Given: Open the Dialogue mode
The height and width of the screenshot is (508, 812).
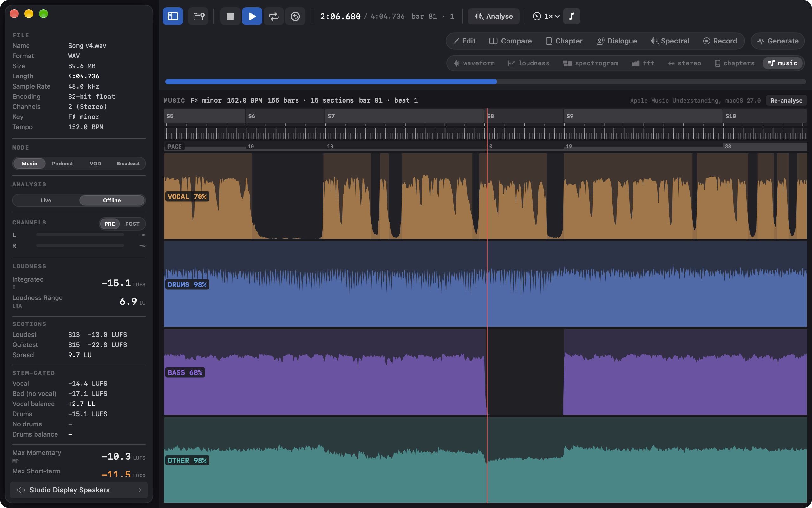Looking at the screenshot, I should point(617,41).
